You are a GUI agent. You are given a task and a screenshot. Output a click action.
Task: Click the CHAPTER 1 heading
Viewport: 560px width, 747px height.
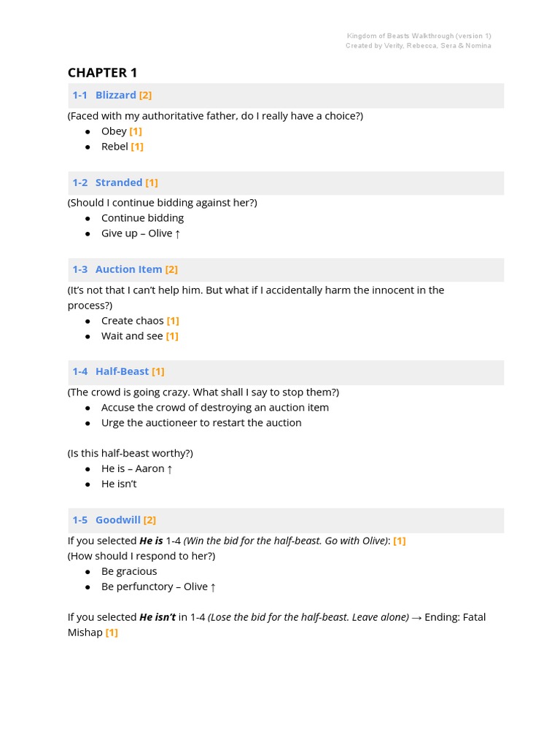[102, 72]
